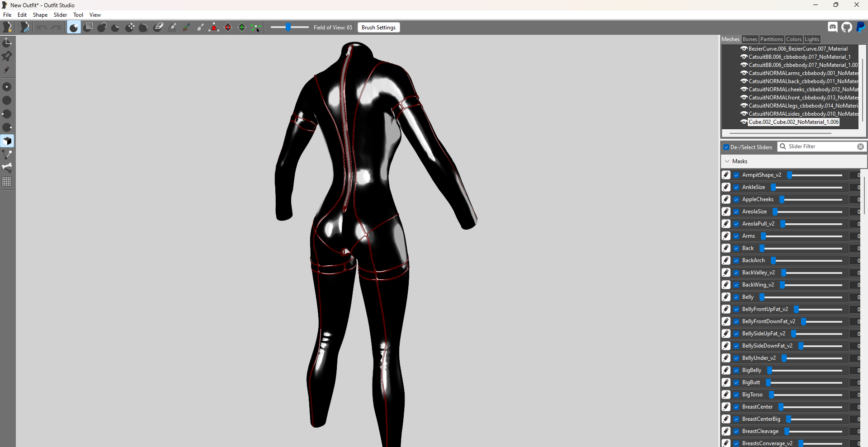Open Brush Settings

pos(379,28)
